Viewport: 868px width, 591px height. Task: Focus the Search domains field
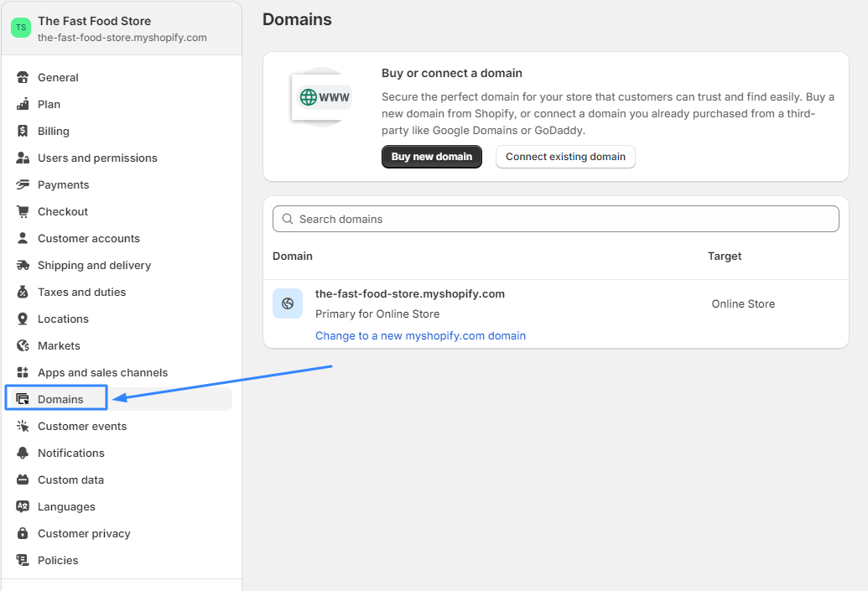click(556, 219)
